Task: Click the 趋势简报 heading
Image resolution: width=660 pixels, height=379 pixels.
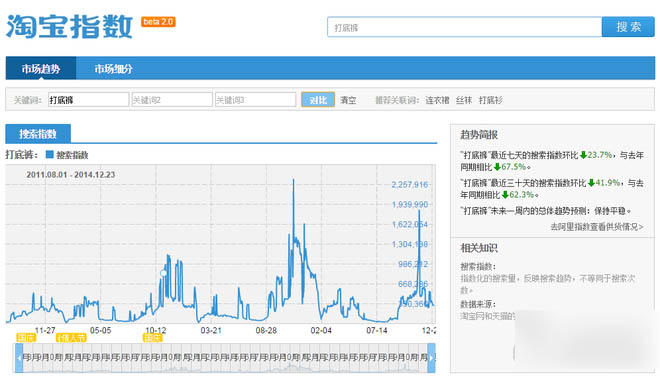Action: point(479,135)
